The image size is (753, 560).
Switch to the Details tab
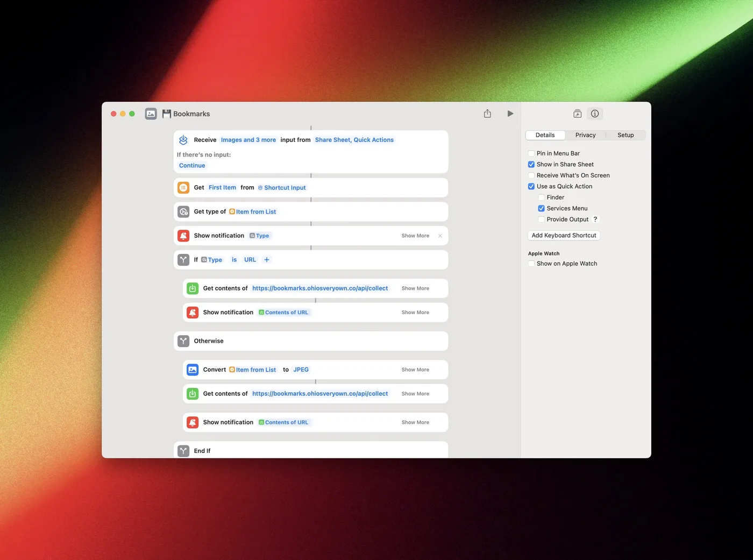coord(545,135)
